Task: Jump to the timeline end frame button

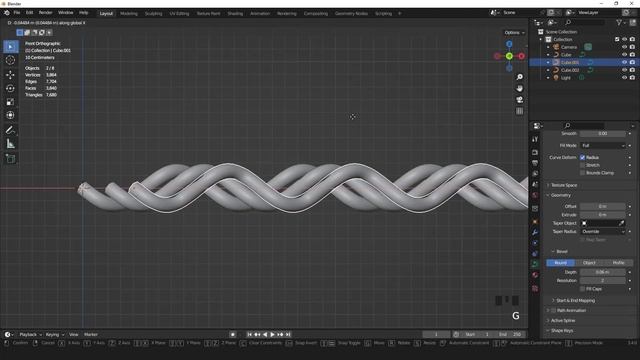Action: click(288, 335)
